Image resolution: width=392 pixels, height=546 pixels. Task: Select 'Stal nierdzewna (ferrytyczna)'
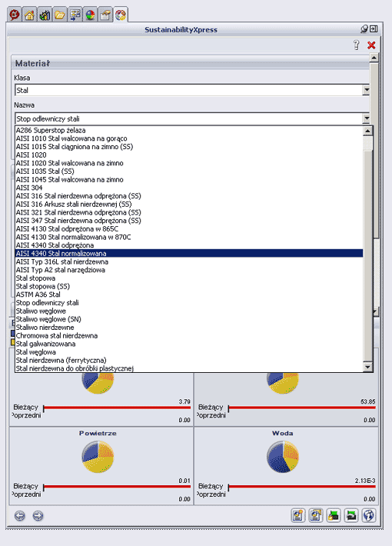click(x=189, y=361)
